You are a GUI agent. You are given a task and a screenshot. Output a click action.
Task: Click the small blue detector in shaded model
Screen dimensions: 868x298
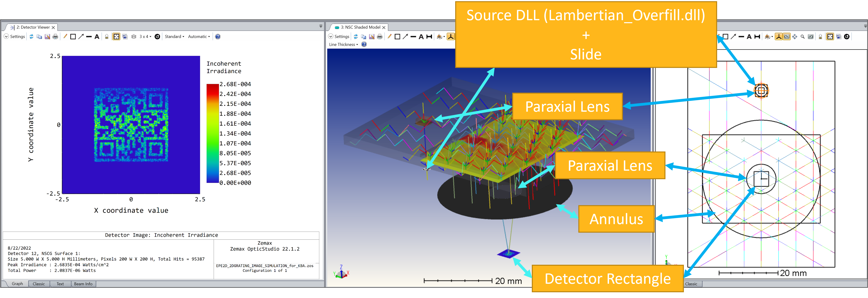click(508, 253)
